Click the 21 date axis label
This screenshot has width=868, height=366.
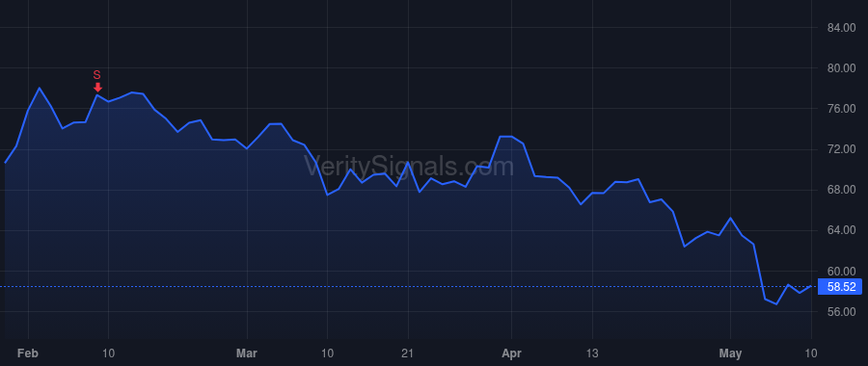(x=408, y=353)
